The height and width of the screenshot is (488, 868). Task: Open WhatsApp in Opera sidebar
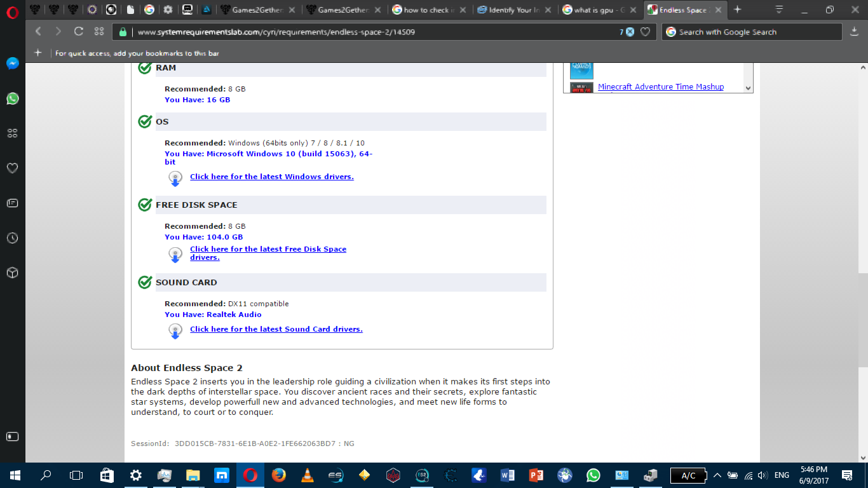13,98
